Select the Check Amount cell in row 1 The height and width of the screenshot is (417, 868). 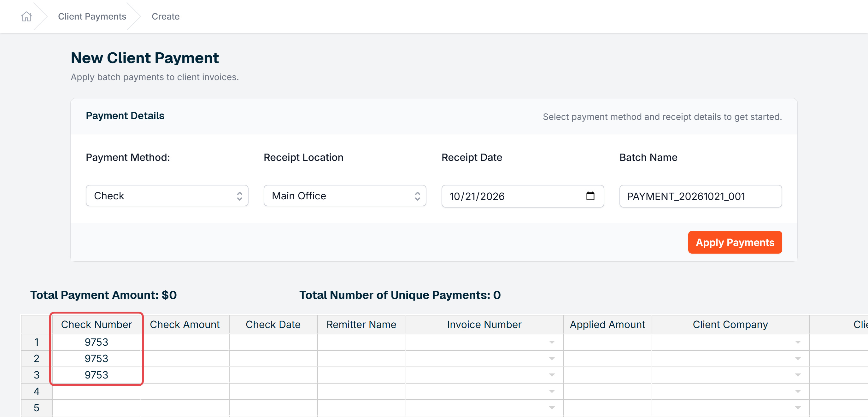click(x=185, y=342)
